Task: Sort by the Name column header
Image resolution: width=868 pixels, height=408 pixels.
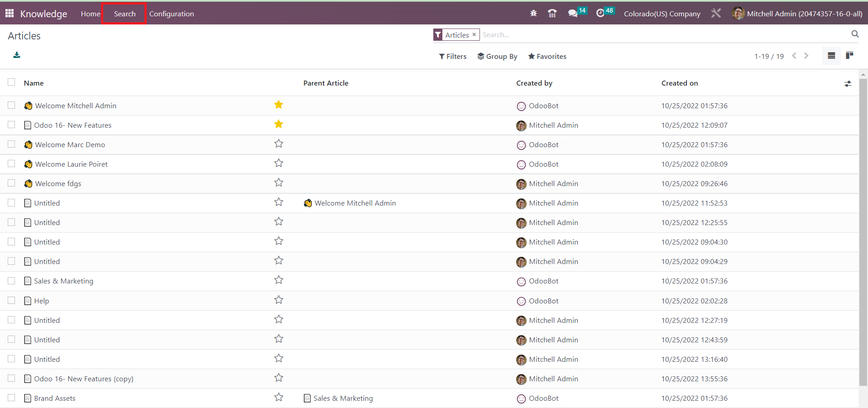Action: [34, 83]
